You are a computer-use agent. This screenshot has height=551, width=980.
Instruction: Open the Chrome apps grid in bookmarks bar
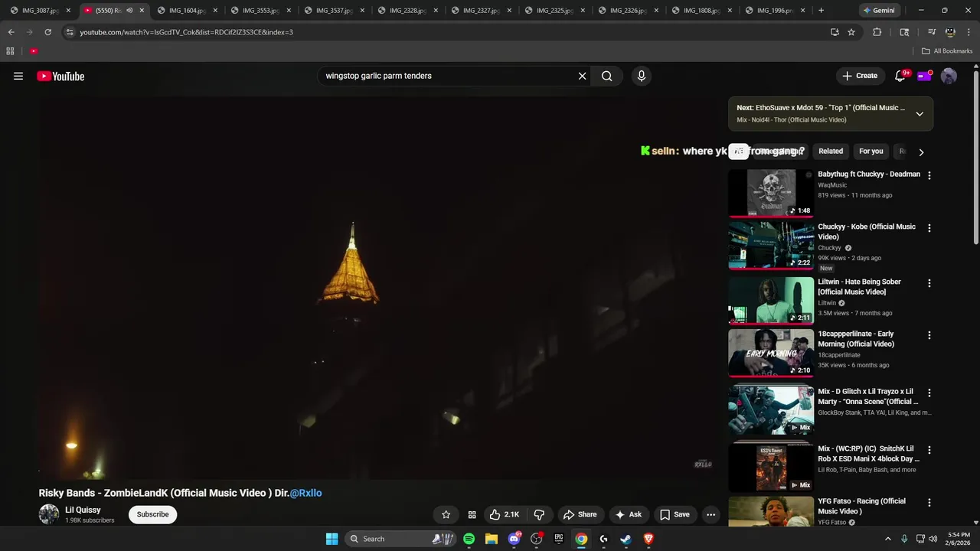[x=10, y=51]
